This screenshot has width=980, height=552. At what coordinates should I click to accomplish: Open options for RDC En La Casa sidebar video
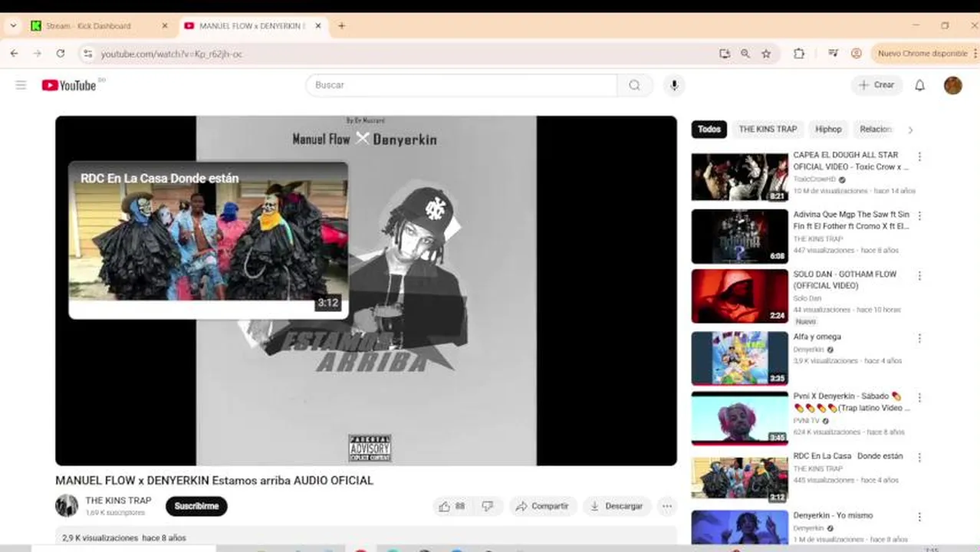[x=919, y=458]
